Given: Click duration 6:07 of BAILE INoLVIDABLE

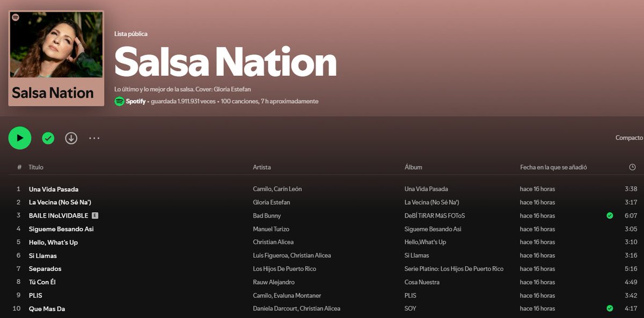Looking at the screenshot, I should [x=631, y=215].
